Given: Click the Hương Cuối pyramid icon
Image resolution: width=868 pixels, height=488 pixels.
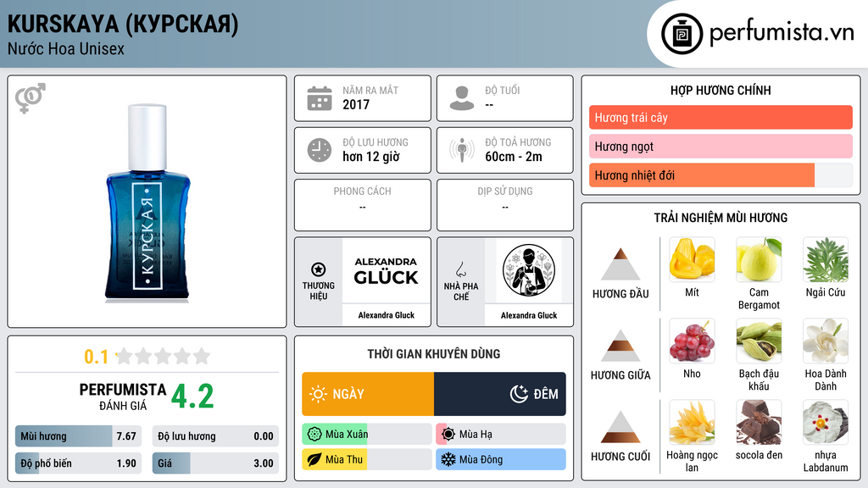Looking at the screenshot, I should pos(620,427).
